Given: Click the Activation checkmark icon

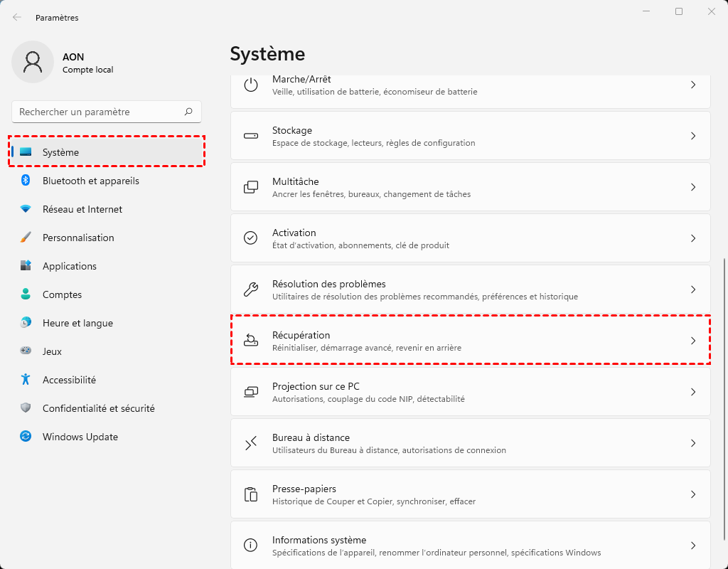Looking at the screenshot, I should coord(250,238).
